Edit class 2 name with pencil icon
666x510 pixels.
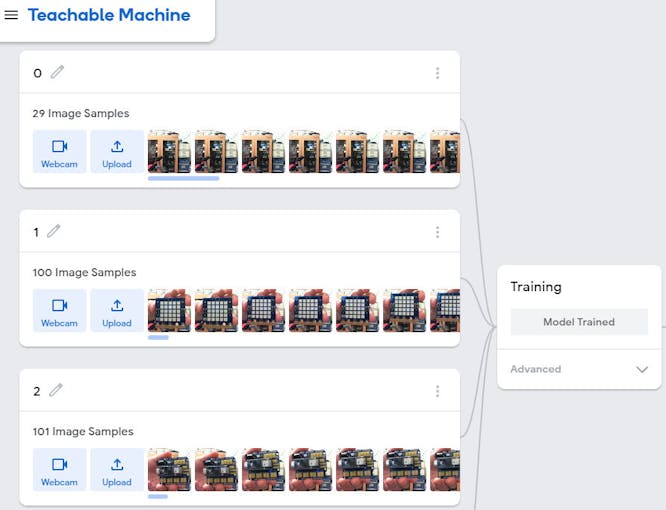[56, 390]
